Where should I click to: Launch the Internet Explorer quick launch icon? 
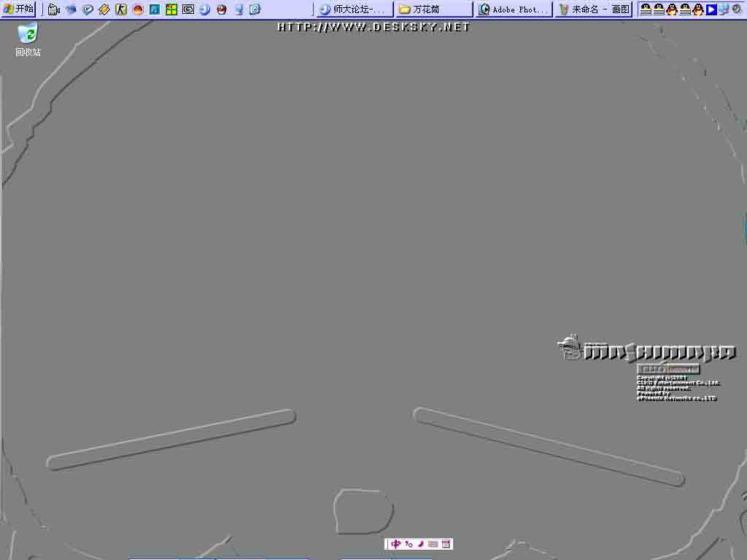click(255, 9)
